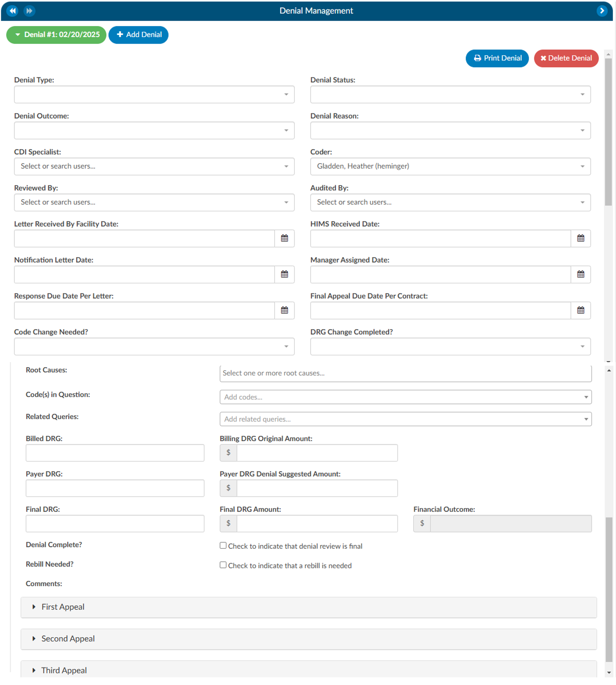The height and width of the screenshot is (685, 616).
Task: Click the Payer DRG Denial Suggested Amount field
Action: click(x=317, y=488)
